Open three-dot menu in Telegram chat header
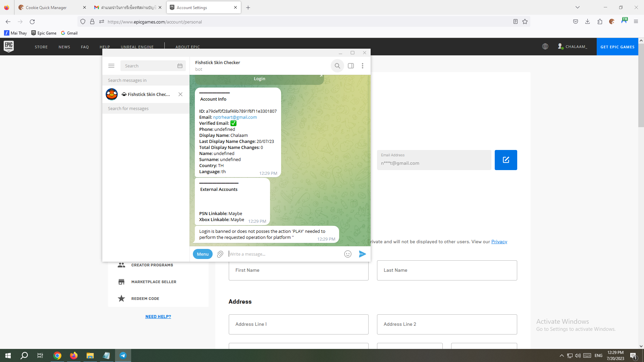 pos(363,66)
